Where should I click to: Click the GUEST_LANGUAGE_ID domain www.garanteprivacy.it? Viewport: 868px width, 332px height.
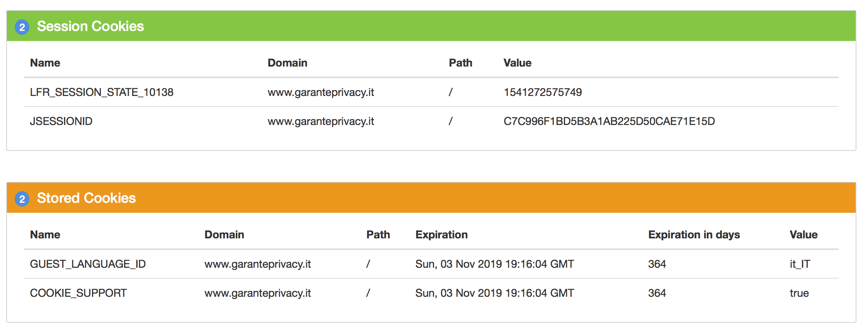point(257,264)
